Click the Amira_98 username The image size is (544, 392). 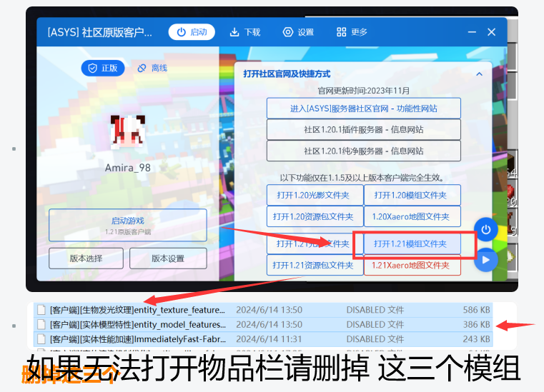point(128,168)
